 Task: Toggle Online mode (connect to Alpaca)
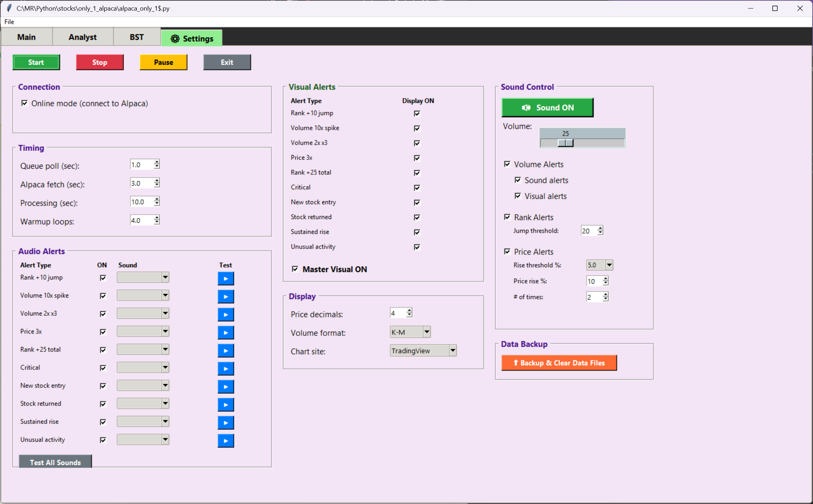click(24, 103)
